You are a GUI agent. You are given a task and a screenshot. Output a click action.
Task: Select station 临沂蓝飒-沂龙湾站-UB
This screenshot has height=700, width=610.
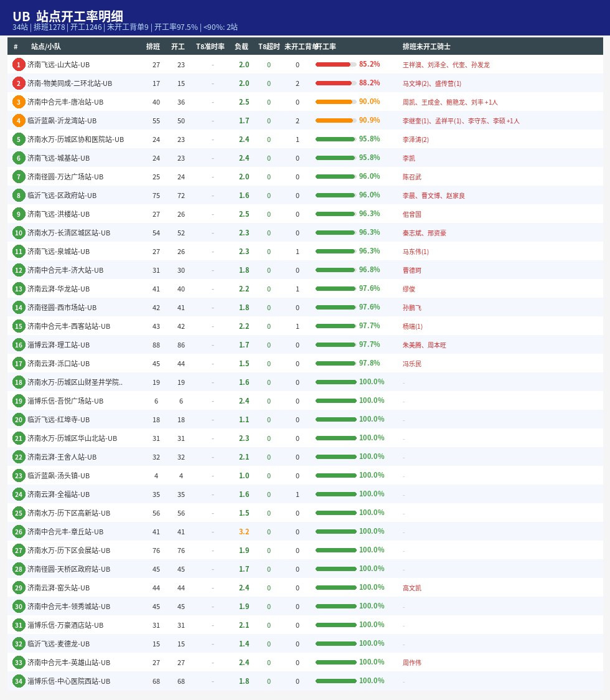(62, 121)
